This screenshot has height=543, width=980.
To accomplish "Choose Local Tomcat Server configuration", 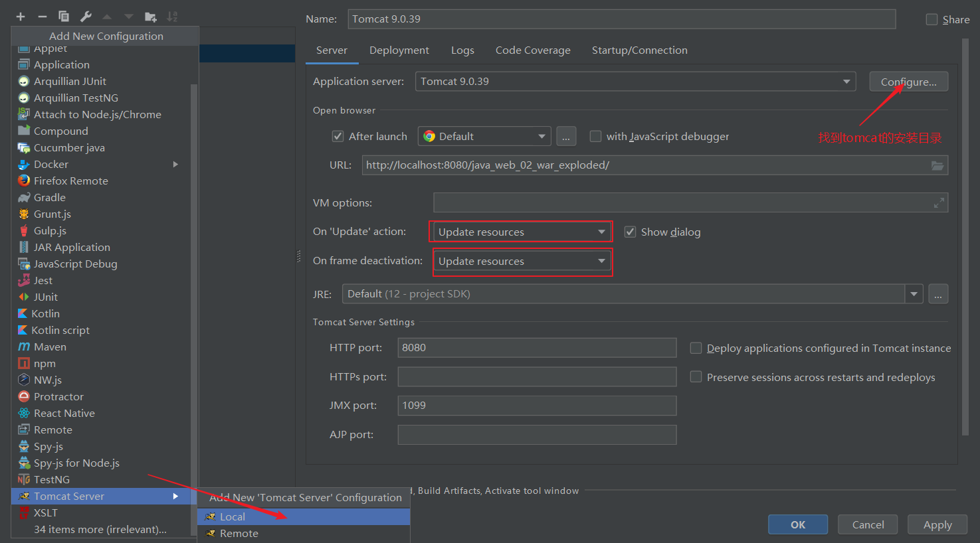I will (x=304, y=516).
